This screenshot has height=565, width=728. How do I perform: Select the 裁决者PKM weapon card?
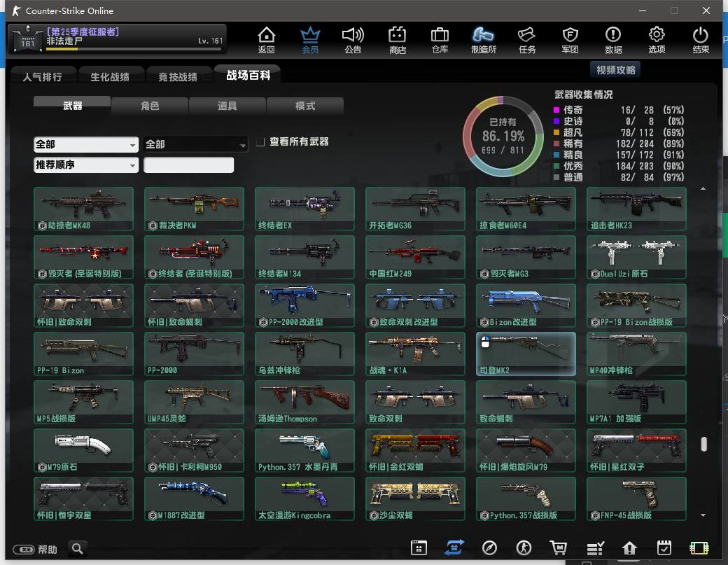[194, 209]
